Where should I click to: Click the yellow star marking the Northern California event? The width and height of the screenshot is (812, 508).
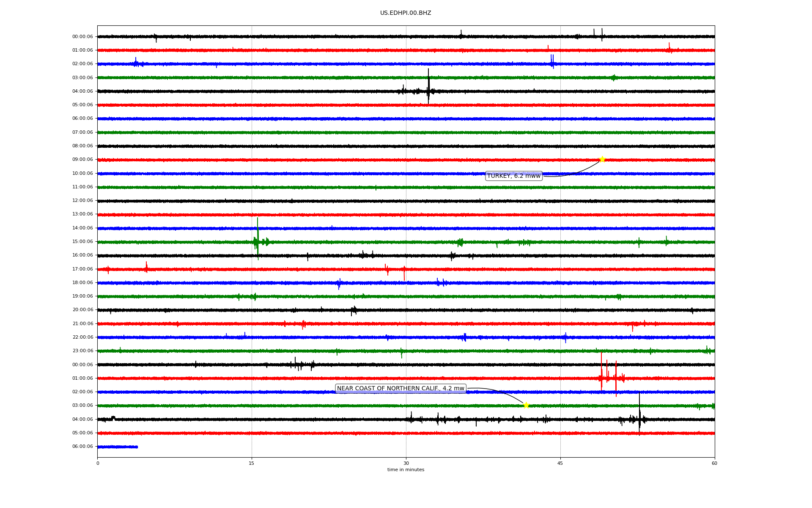(x=526, y=406)
